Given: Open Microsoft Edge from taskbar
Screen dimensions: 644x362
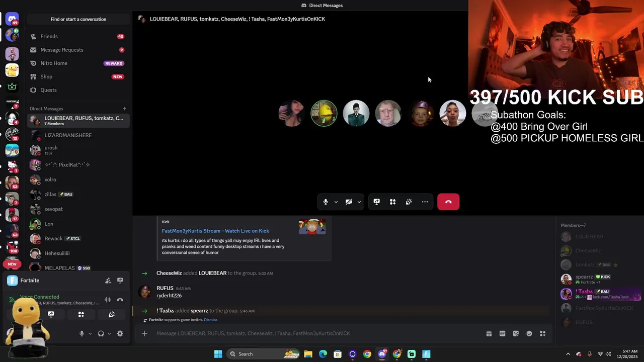Looking at the screenshot, I should (323, 354).
